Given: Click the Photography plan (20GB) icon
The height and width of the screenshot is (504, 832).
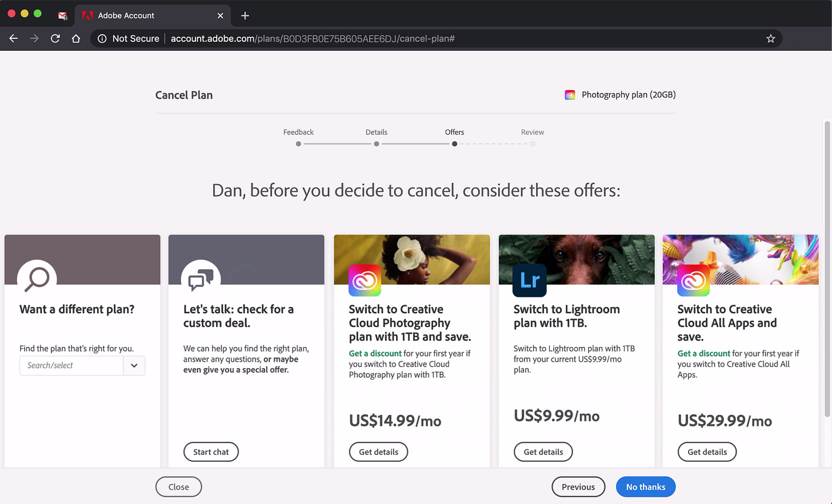Looking at the screenshot, I should pos(570,95).
